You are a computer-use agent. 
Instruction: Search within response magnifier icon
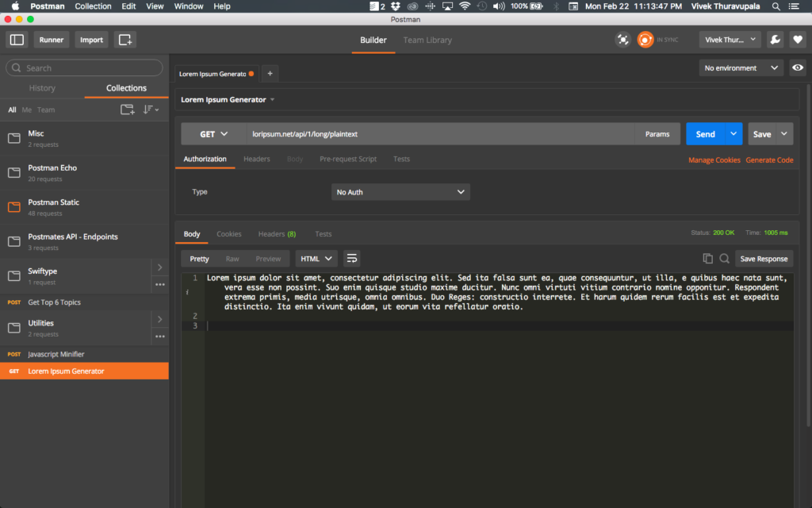[725, 259]
